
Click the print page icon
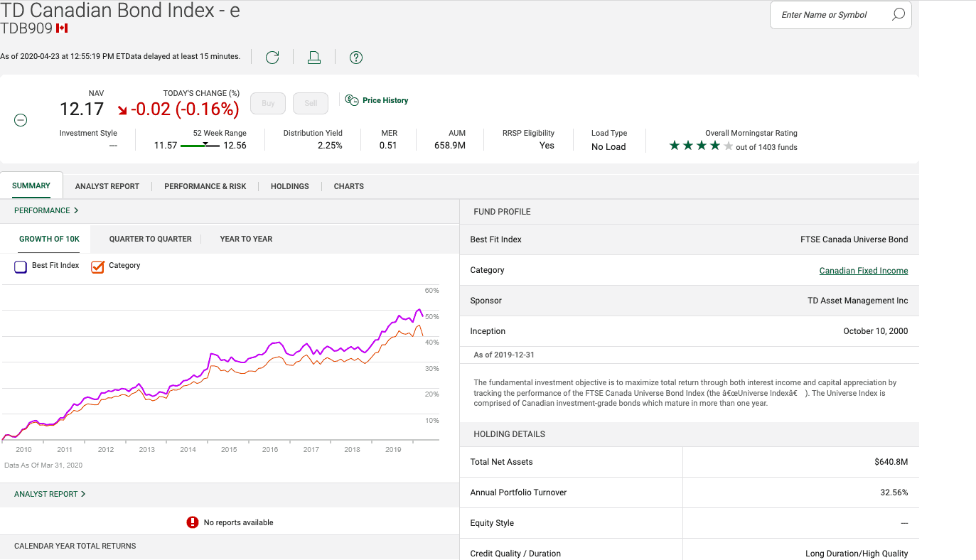(x=314, y=58)
